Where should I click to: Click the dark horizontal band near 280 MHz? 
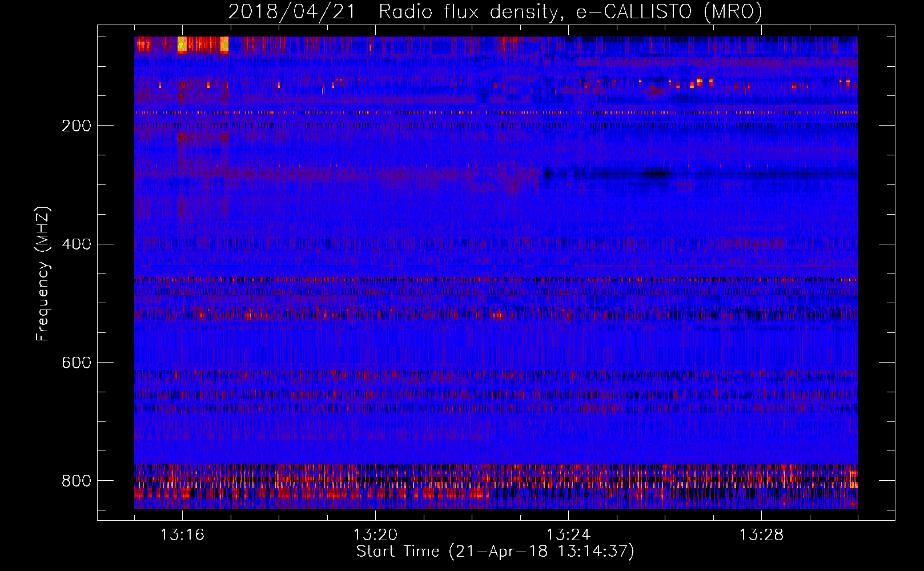(x=700, y=174)
